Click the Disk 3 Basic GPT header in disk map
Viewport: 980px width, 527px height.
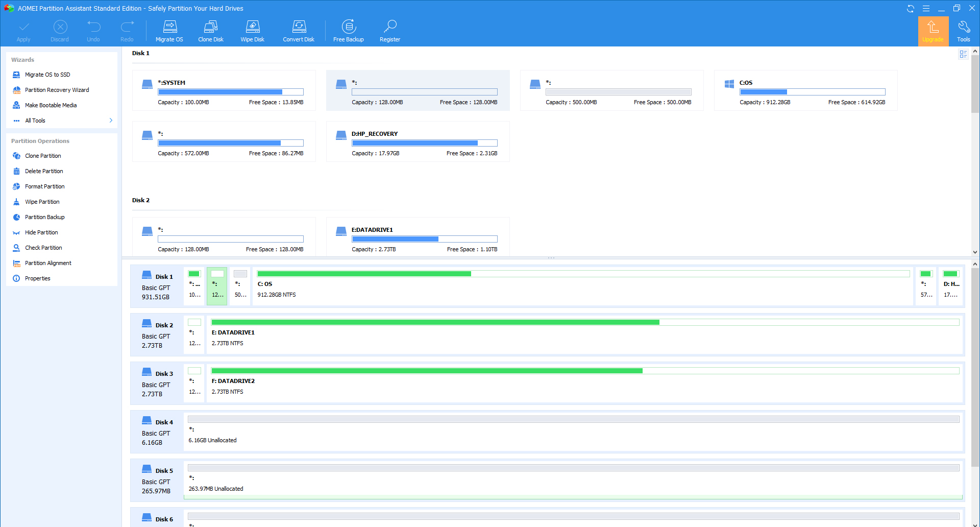point(157,384)
